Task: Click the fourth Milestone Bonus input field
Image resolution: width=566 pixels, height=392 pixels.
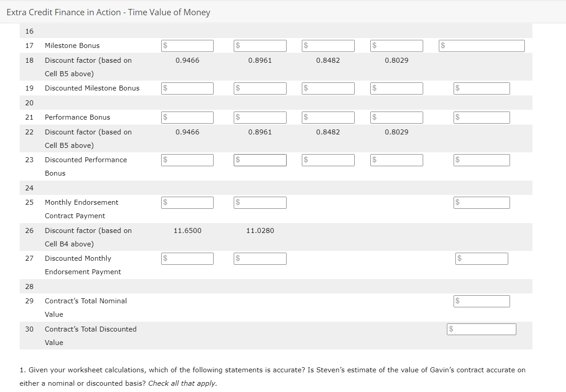Action: tap(396, 45)
